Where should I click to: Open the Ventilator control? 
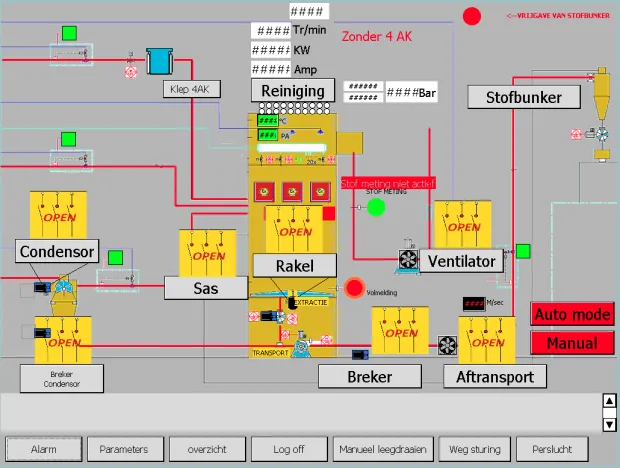pyautogui.click(x=461, y=261)
